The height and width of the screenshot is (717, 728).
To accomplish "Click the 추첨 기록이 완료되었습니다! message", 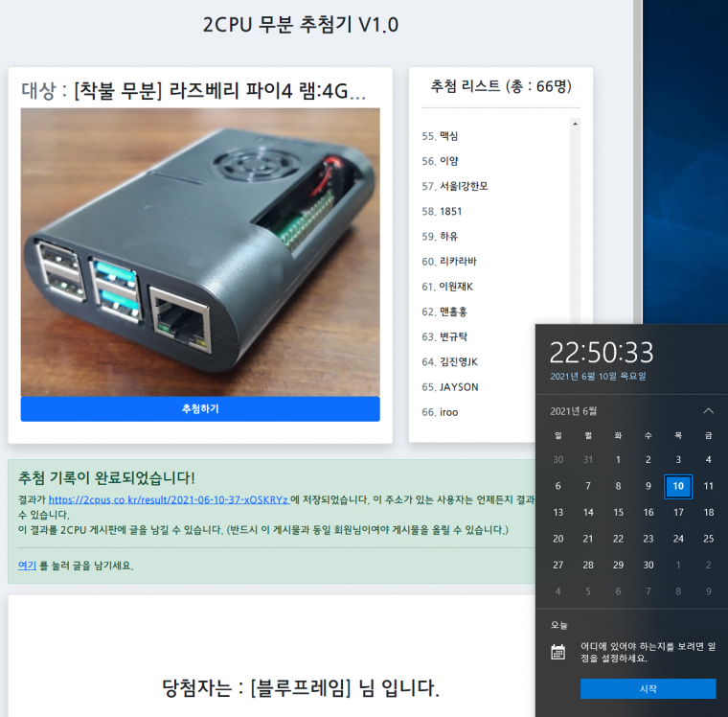I will (x=106, y=477).
